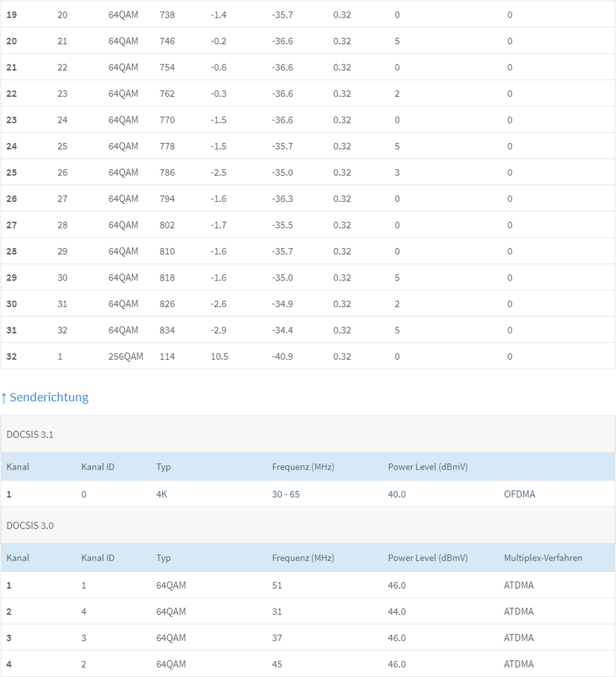Viewport: 616px width, 677px height.
Task: Click MSE value -34.9
Action: (x=283, y=304)
